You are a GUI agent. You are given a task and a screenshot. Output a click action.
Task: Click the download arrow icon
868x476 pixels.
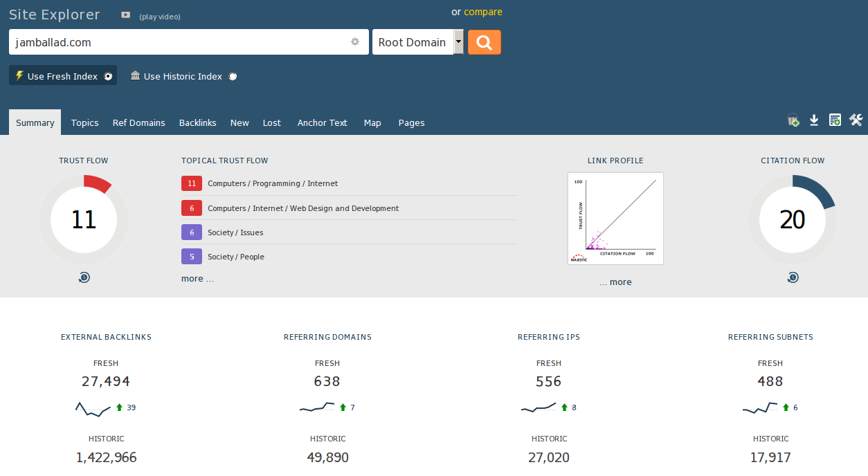click(x=814, y=120)
